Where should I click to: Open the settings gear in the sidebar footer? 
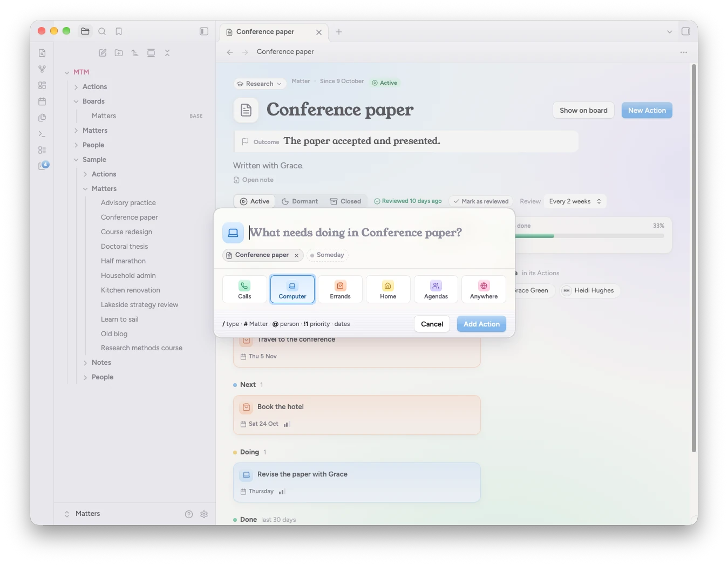click(204, 514)
